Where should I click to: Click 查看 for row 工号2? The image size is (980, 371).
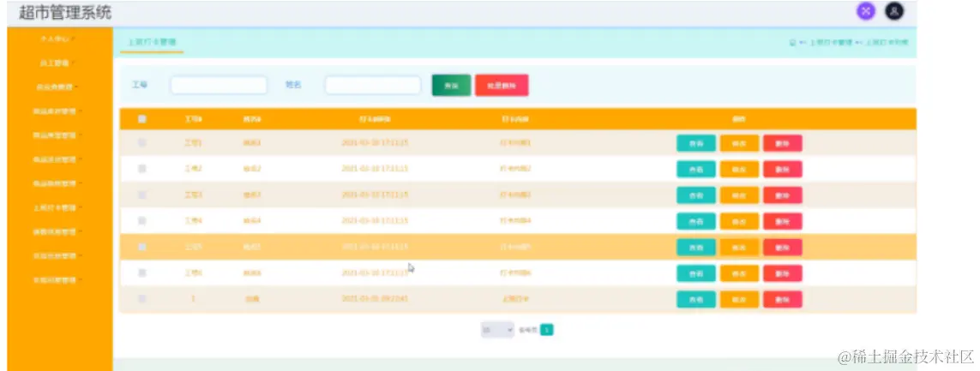(x=695, y=170)
